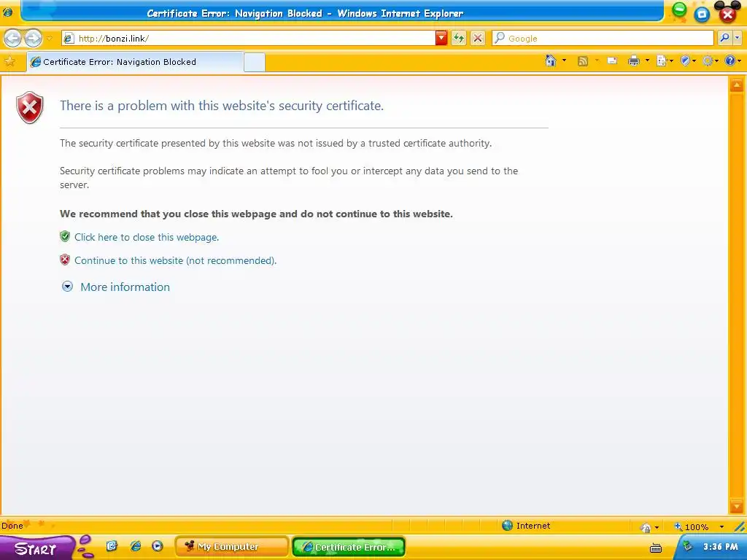Open the Help question mark menu
Viewport: 747px width, 560px height.
[x=729, y=61]
